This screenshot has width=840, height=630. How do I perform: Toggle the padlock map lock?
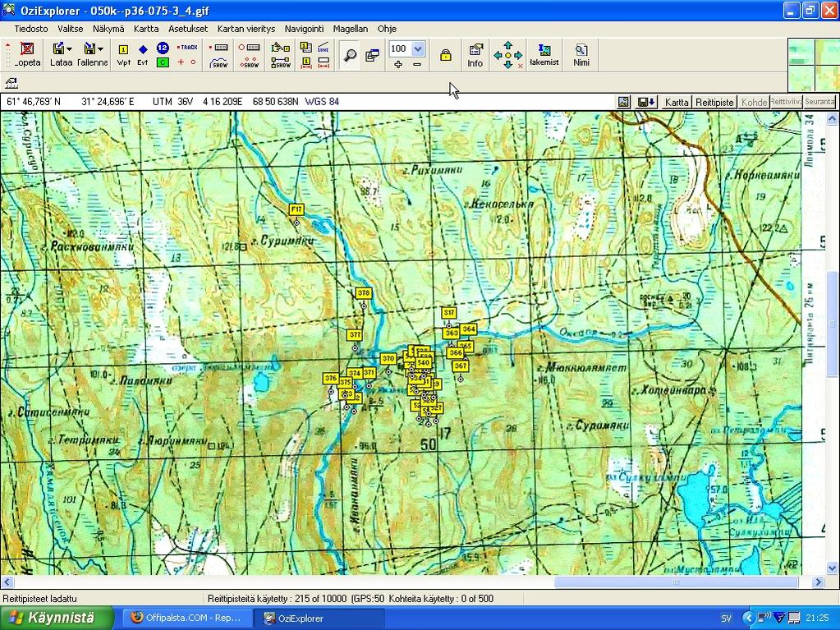pos(445,55)
